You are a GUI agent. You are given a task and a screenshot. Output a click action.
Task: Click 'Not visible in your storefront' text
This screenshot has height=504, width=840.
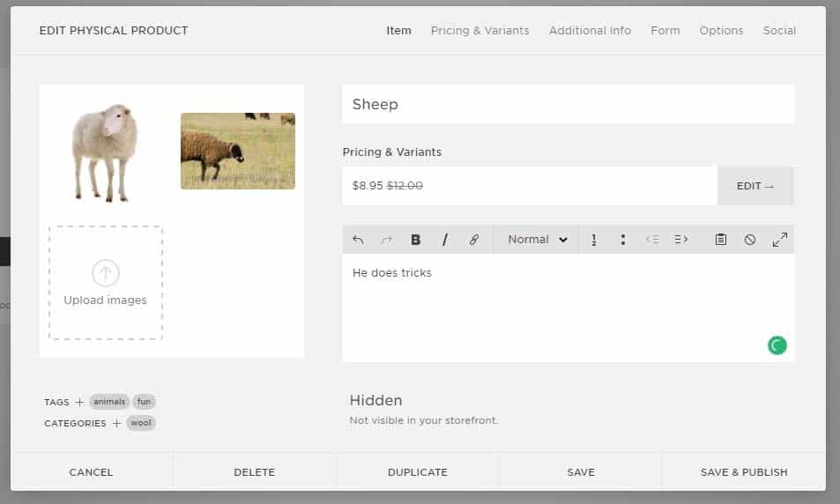[x=424, y=420]
